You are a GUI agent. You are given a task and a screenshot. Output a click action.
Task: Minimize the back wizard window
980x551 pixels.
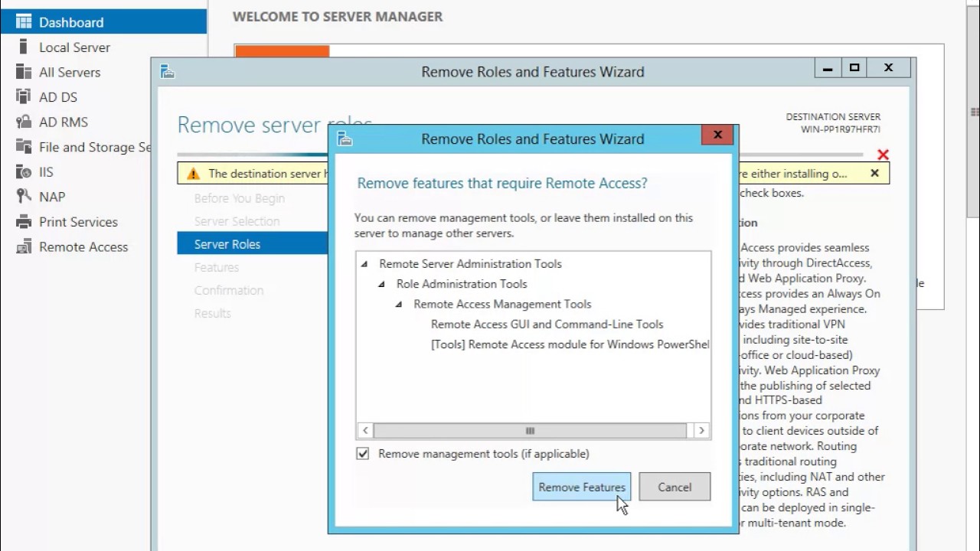coord(828,67)
